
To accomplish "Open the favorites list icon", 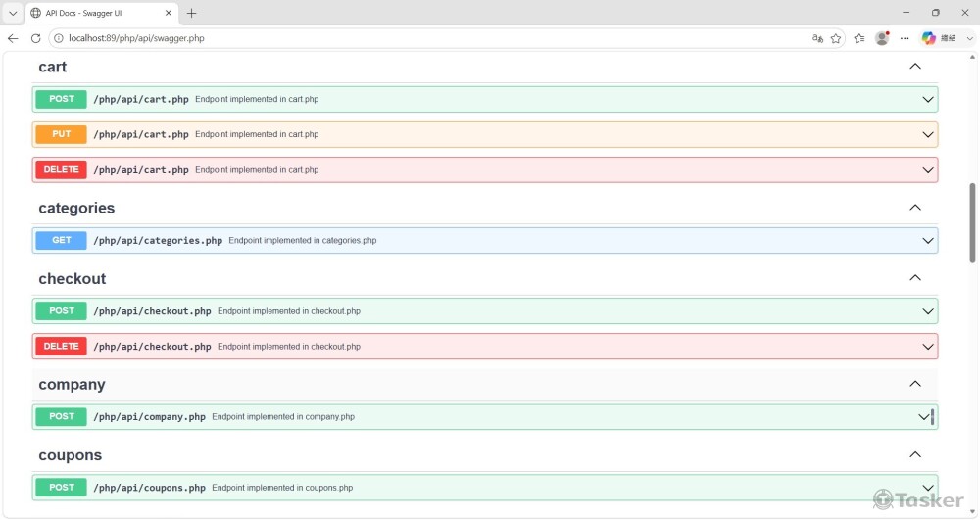I will [859, 38].
